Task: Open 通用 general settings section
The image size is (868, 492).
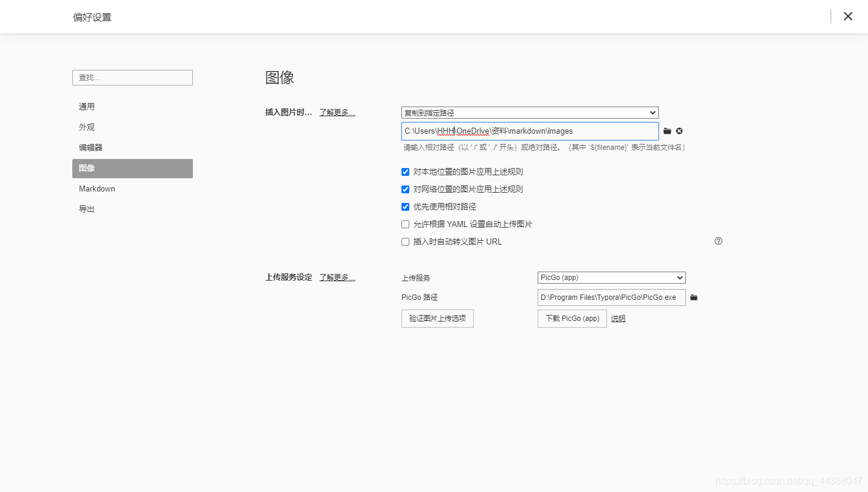Action: [133, 107]
